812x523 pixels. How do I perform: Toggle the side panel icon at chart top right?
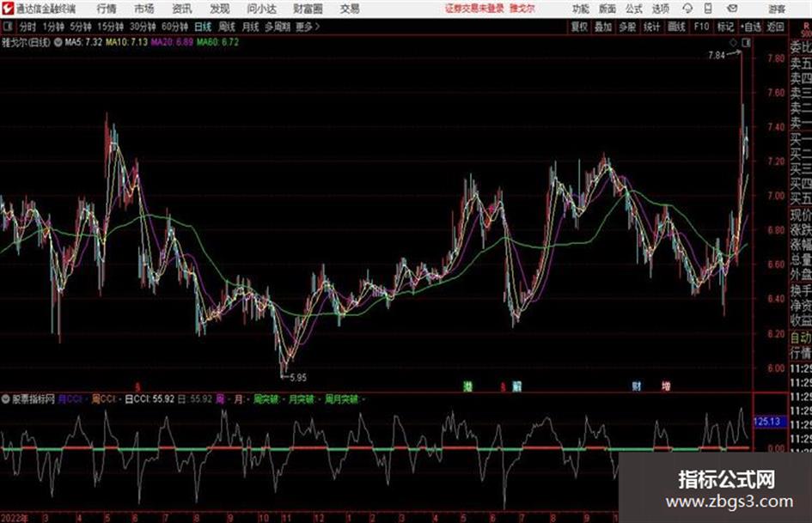746,43
